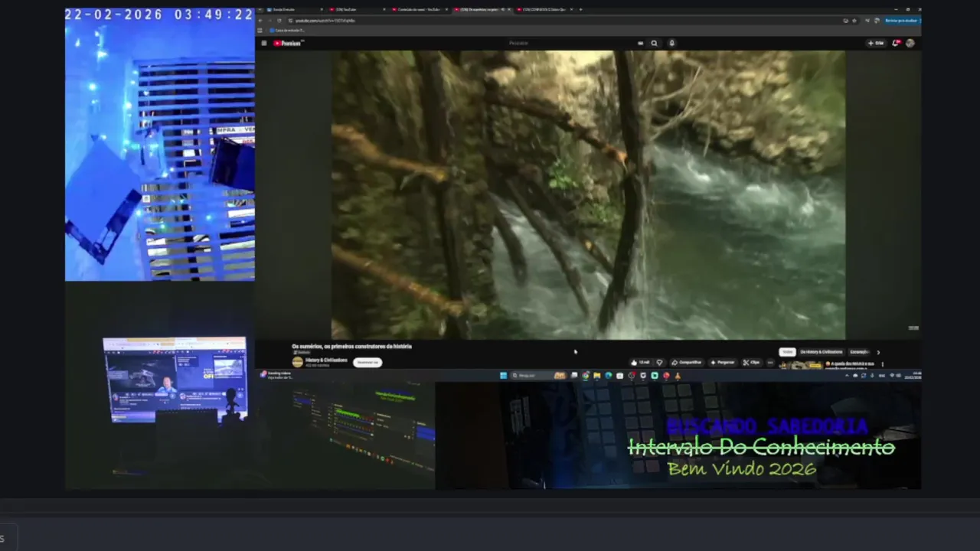Open a new browser tab
The height and width of the screenshot is (551, 980).
580,9
